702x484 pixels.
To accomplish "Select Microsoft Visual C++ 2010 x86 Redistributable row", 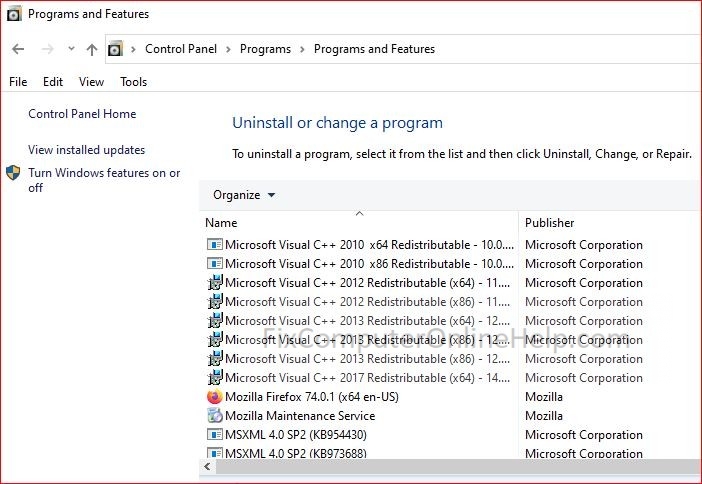I will point(369,263).
